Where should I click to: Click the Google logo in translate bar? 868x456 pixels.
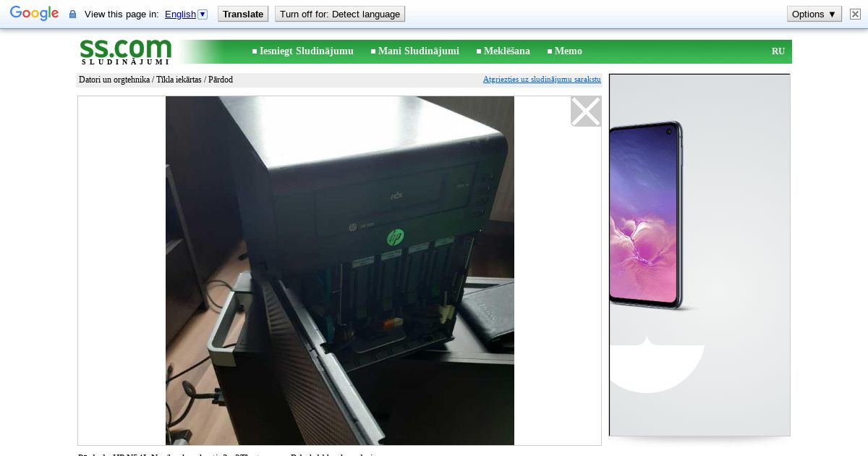click(34, 14)
